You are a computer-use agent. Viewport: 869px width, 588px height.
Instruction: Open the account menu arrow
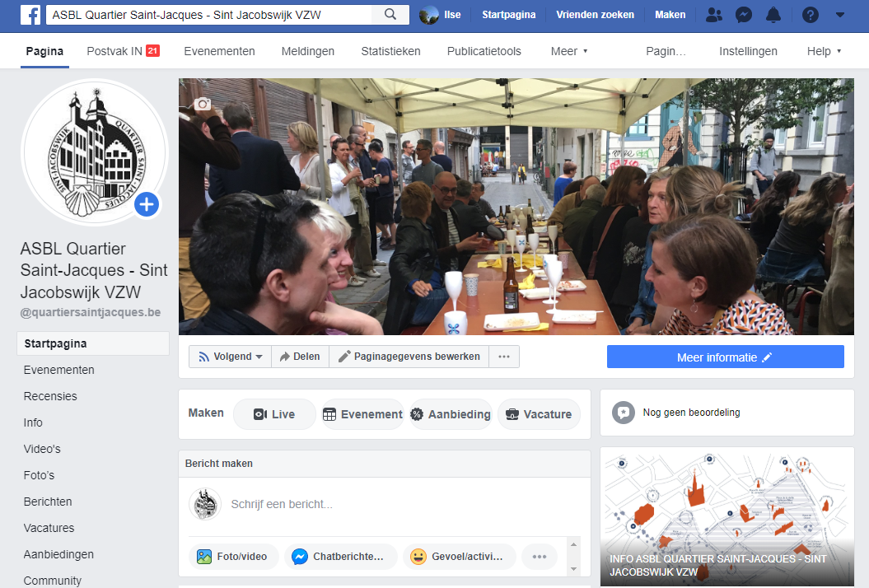pyautogui.click(x=840, y=15)
